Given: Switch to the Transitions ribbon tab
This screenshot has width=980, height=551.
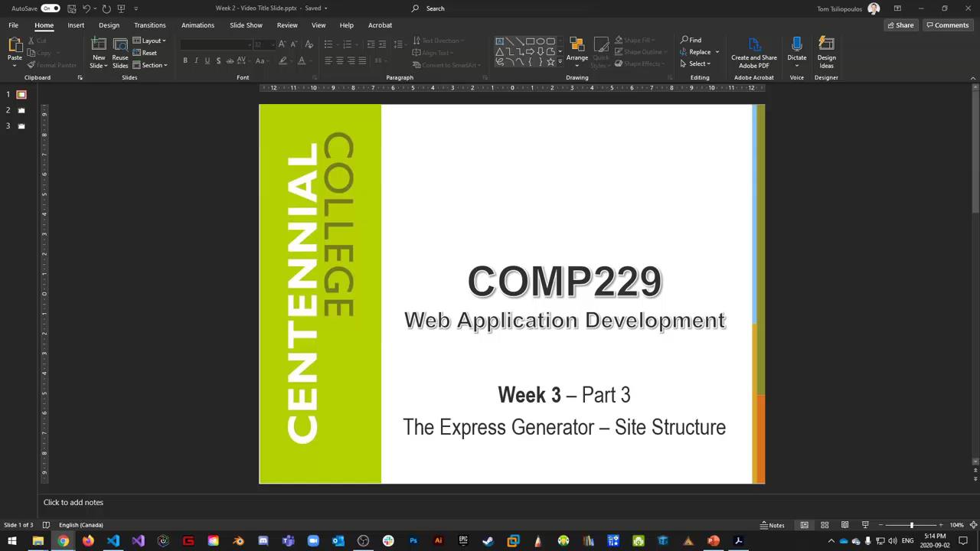Looking at the screenshot, I should (149, 24).
